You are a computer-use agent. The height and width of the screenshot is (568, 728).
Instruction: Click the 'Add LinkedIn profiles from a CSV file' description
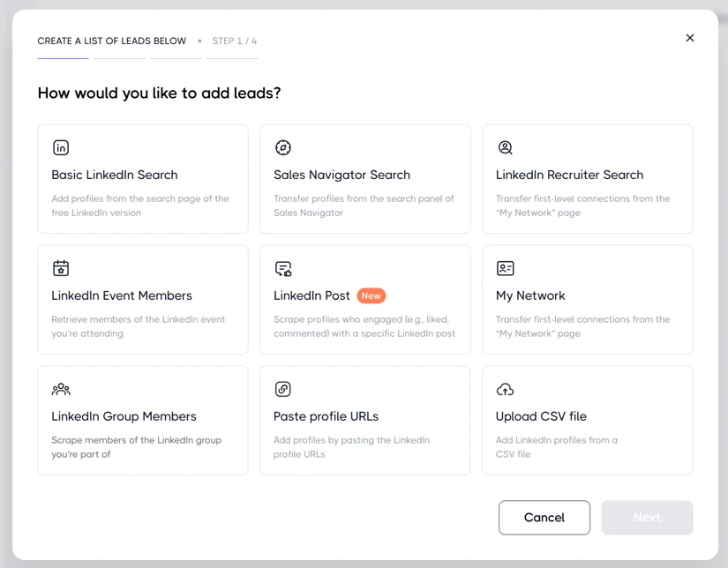pyautogui.click(x=556, y=447)
